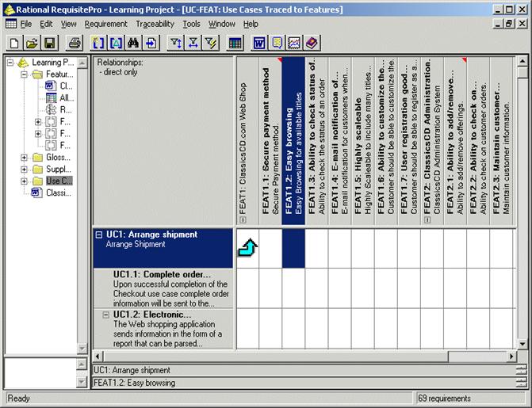This screenshot has height=408, width=532.
Task: Click the matrix horizontal scrollbar left arrow
Action: point(98,357)
